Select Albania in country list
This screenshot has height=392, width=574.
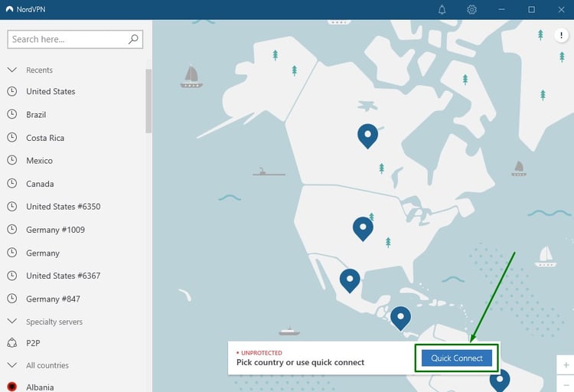tap(40, 387)
